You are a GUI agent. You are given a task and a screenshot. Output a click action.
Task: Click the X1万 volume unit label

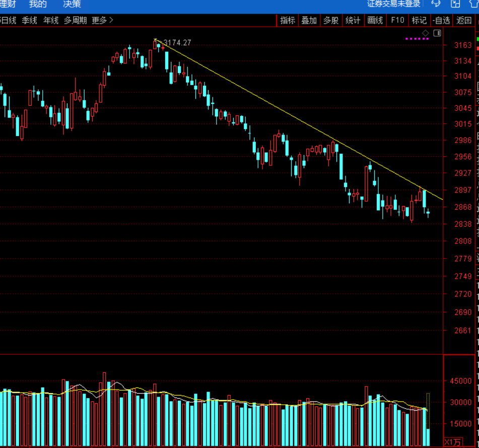click(453, 442)
